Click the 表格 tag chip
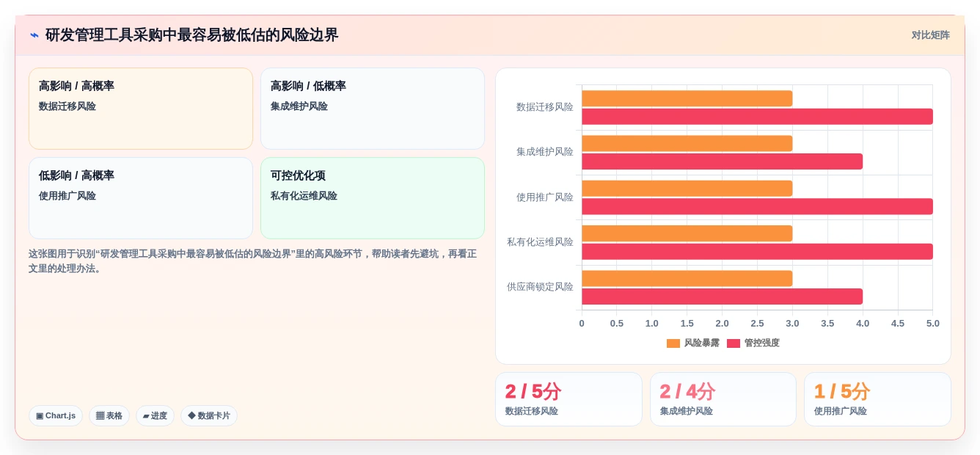 pos(109,415)
